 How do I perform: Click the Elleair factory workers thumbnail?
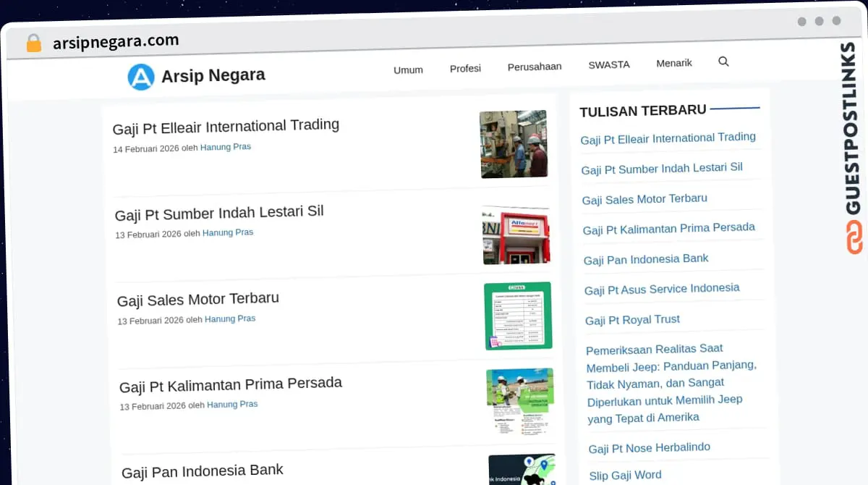(x=514, y=144)
